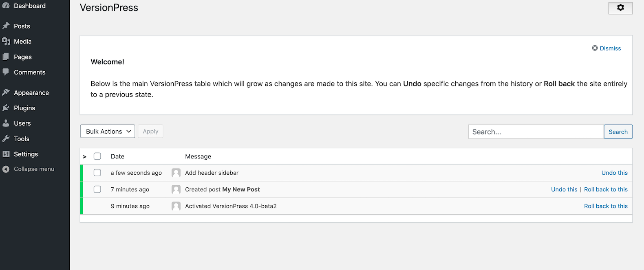Open the Bulk Actions dropdown
The image size is (644, 270).
tap(108, 131)
